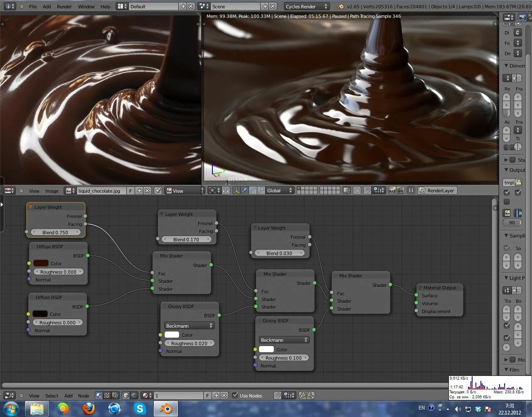
Task: Open the Cycles Render engine dropdown
Action: point(306,6)
